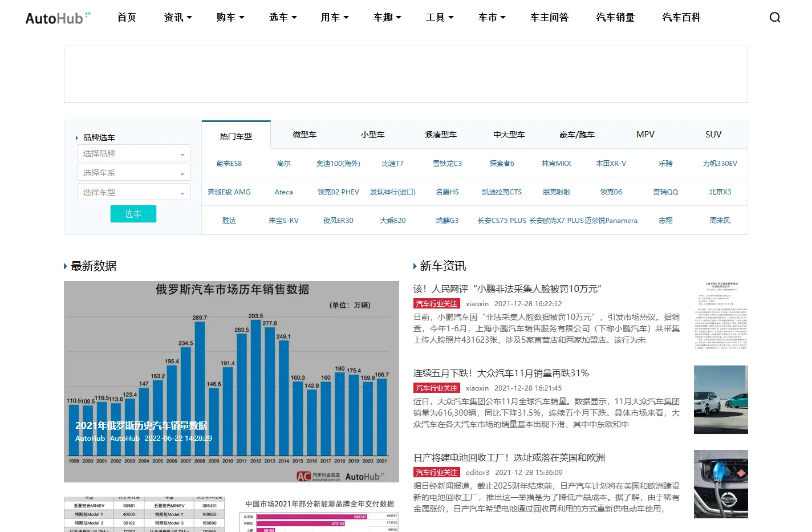Screen dimensions: 812x532
Task: Select the 热门车型 tab
Action: (236, 136)
